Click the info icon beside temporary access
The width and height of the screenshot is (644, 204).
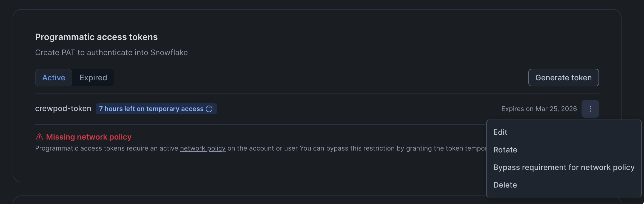pos(209,109)
